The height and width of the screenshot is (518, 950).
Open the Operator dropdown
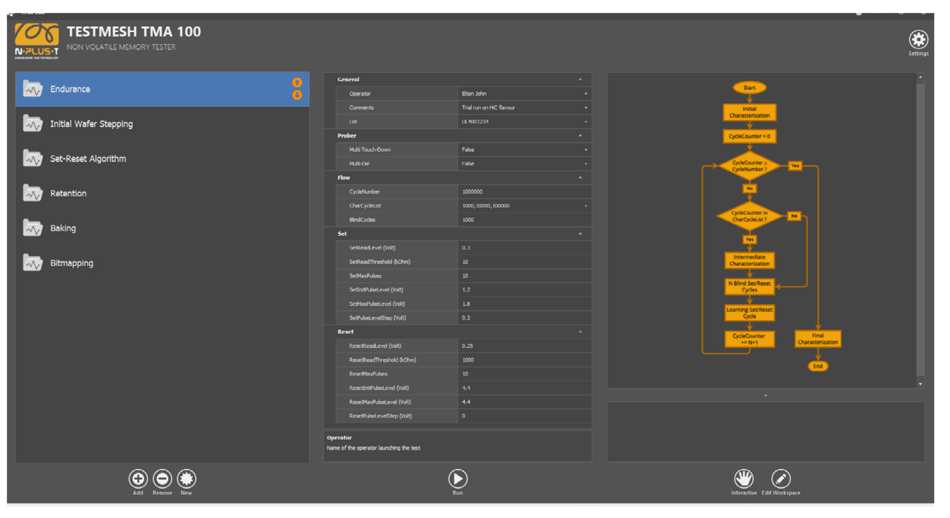585,94
